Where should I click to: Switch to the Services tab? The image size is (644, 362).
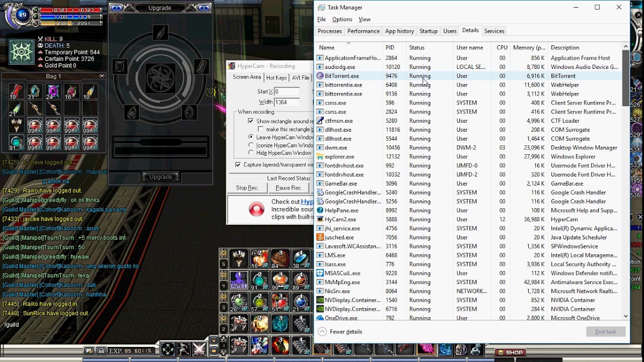pos(494,31)
